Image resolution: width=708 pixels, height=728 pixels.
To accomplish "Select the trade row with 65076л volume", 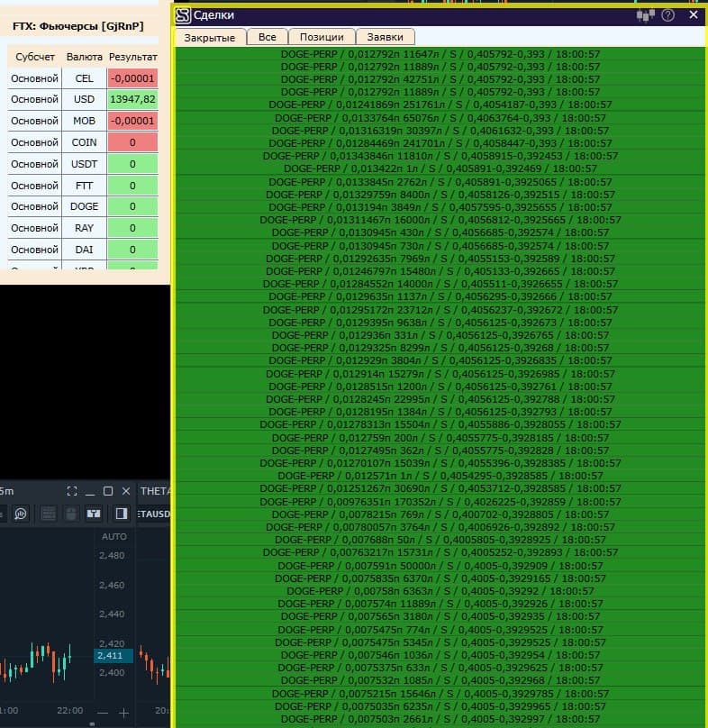I will [x=440, y=118].
